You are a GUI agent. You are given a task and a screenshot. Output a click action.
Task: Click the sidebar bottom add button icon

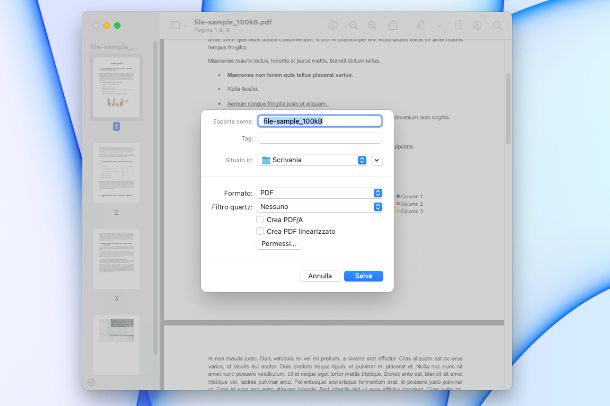tap(91, 382)
